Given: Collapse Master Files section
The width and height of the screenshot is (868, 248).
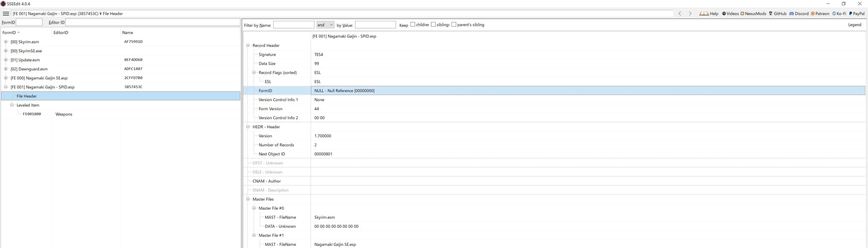Looking at the screenshot, I should [248, 199].
